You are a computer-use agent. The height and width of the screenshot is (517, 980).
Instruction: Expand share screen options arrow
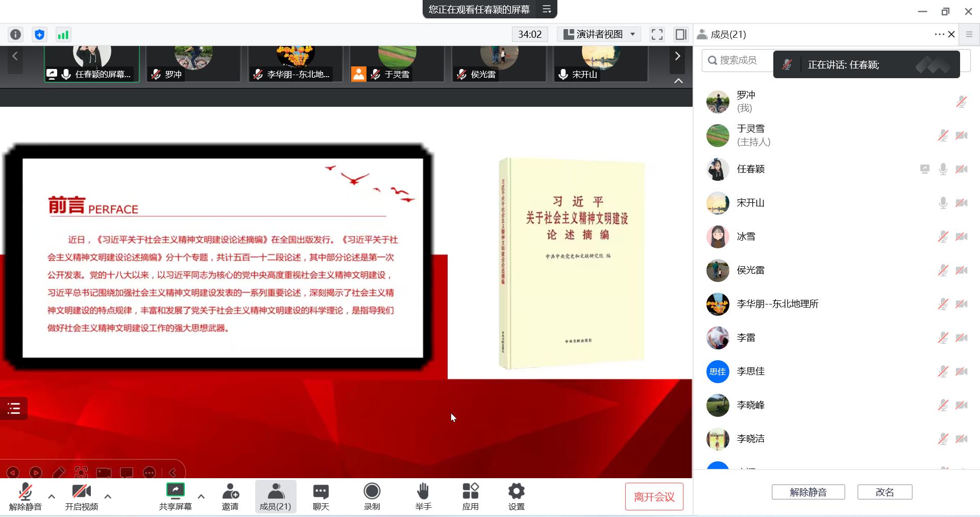[201, 496]
